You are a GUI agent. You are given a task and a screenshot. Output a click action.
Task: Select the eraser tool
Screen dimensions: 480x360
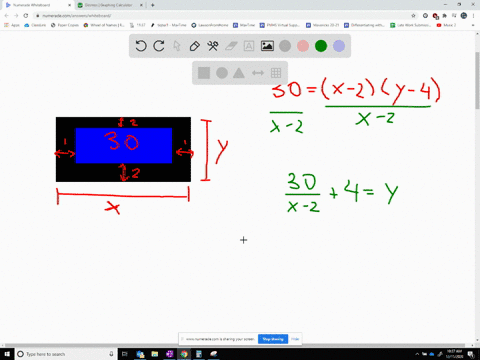(231, 46)
